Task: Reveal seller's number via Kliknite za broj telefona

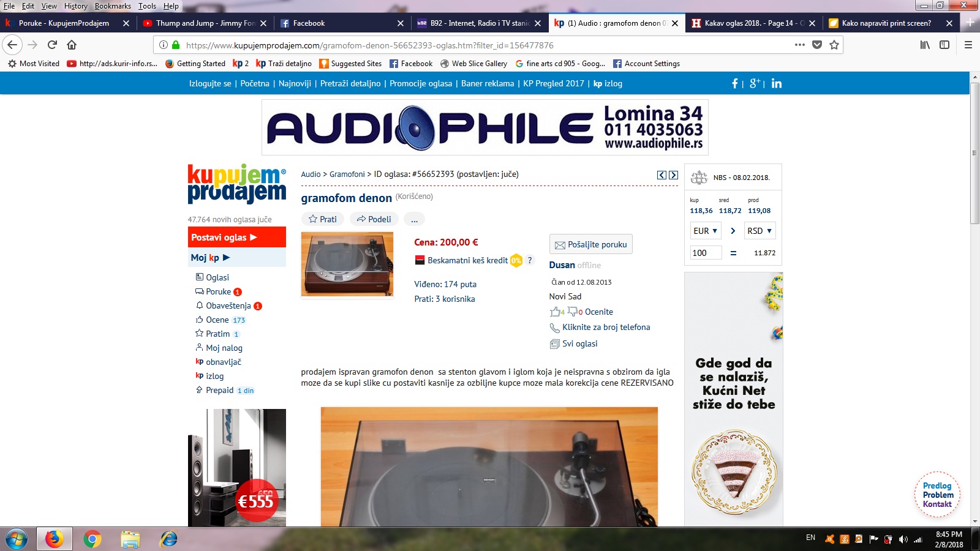Action: (x=606, y=327)
